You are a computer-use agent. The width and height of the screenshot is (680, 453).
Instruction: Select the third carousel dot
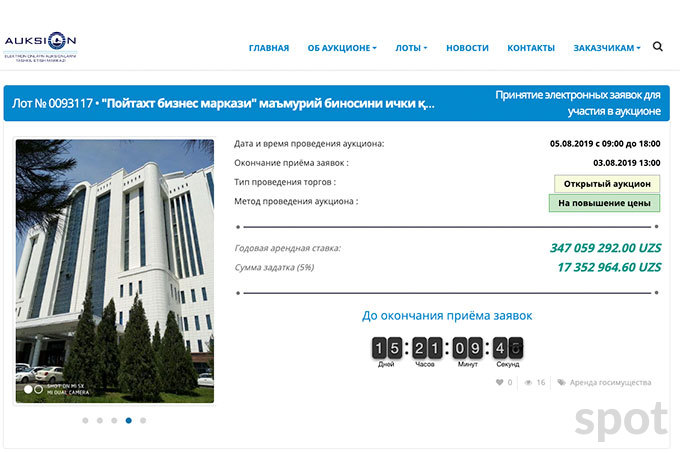(114, 420)
